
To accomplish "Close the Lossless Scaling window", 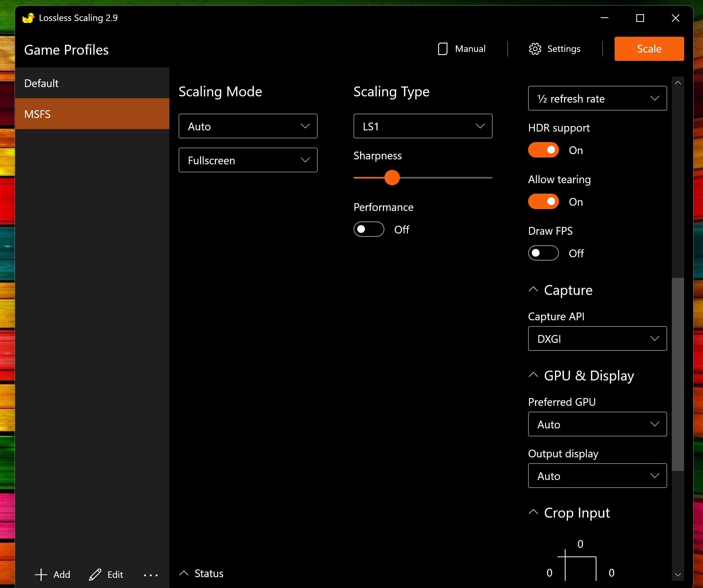I will point(675,18).
